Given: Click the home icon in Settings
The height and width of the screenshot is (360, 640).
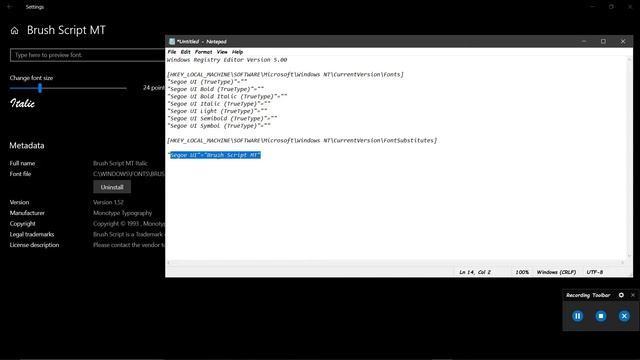Looking at the screenshot, I should coord(14,31).
